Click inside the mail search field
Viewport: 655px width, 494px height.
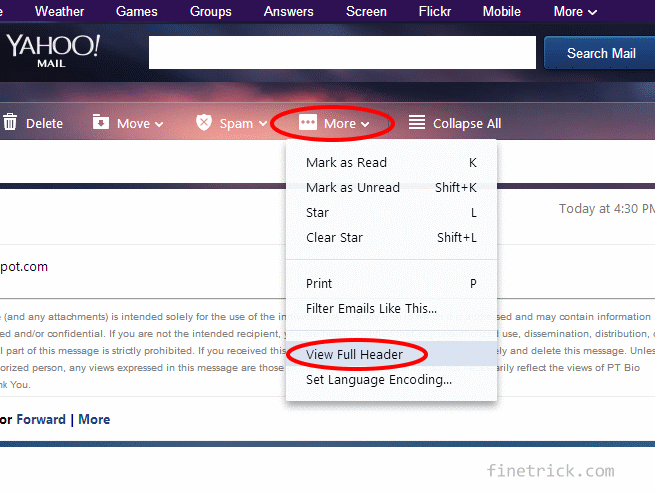(x=342, y=53)
